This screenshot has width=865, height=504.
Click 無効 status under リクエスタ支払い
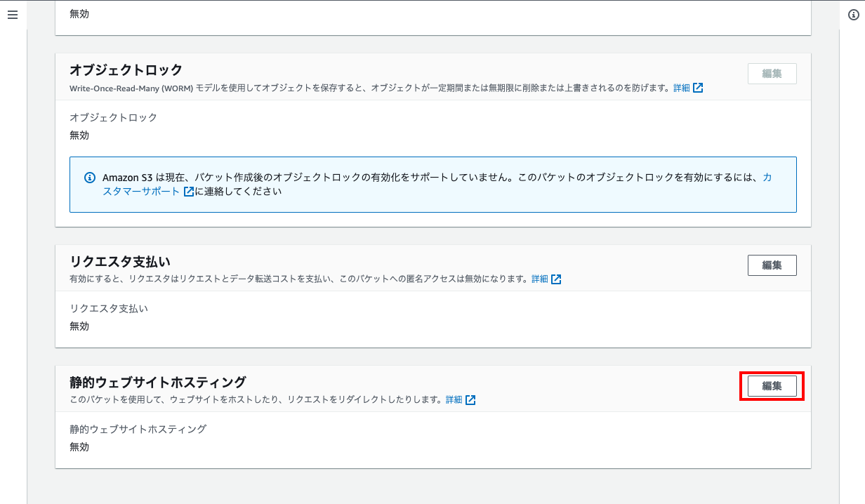point(79,326)
